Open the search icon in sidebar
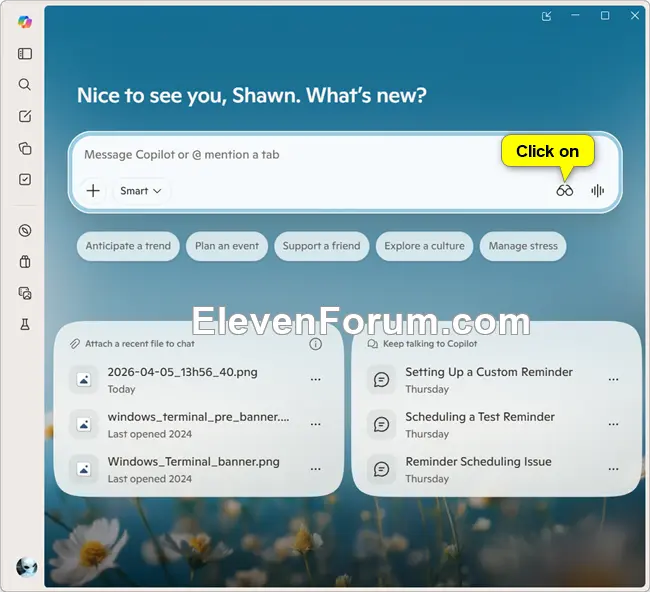Image resolution: width=650 pixels, height=592 pixels. point(25,85)
